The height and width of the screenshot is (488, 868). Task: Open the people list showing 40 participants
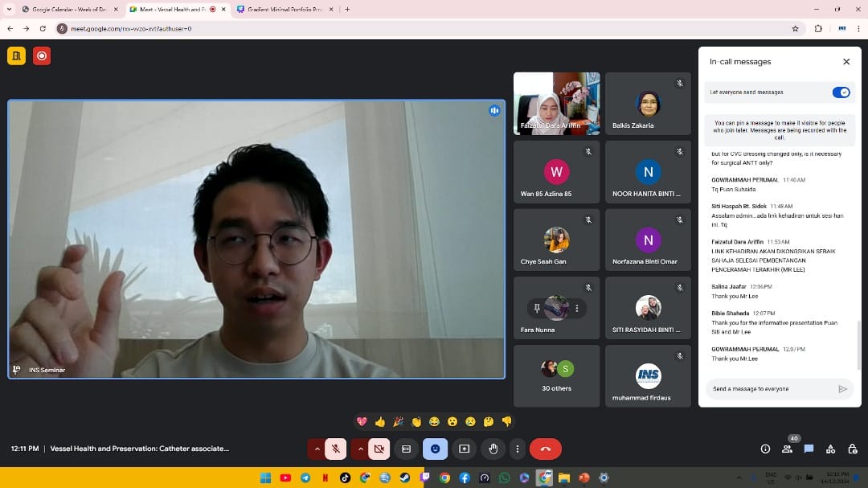pyautogui.click(x=788, y=448)
